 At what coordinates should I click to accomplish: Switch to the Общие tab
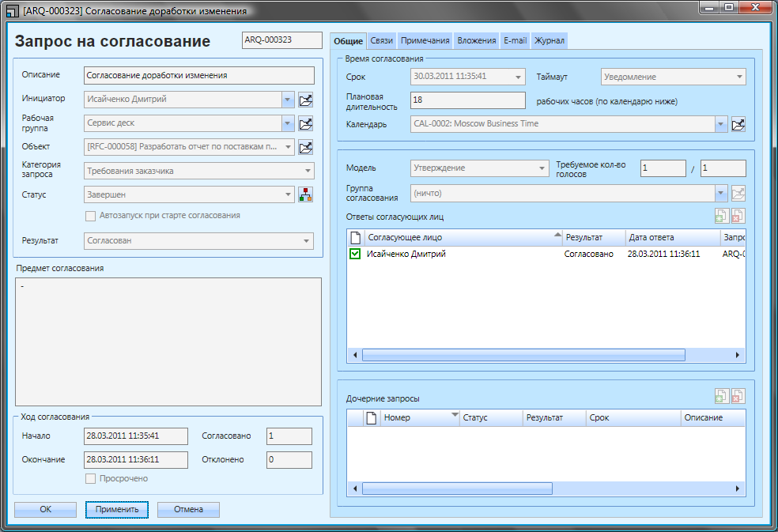pos(349,41)
